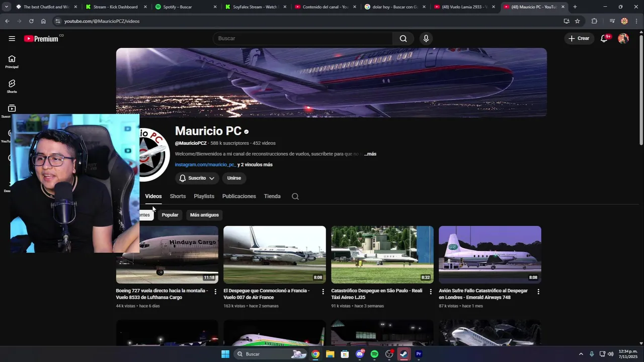Go to the YouTube Premium logo home
Image resolution: width=644 pixels, height=362 pixels.
click(41, 38)
